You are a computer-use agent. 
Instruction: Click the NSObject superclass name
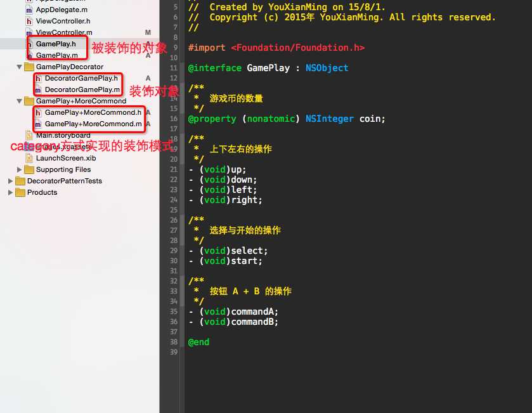[x=327, y=68]
